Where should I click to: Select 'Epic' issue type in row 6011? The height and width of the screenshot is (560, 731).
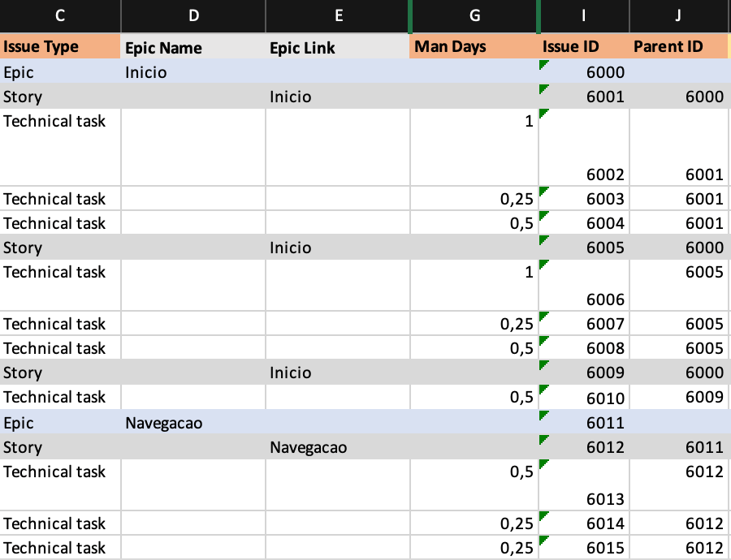60,423
